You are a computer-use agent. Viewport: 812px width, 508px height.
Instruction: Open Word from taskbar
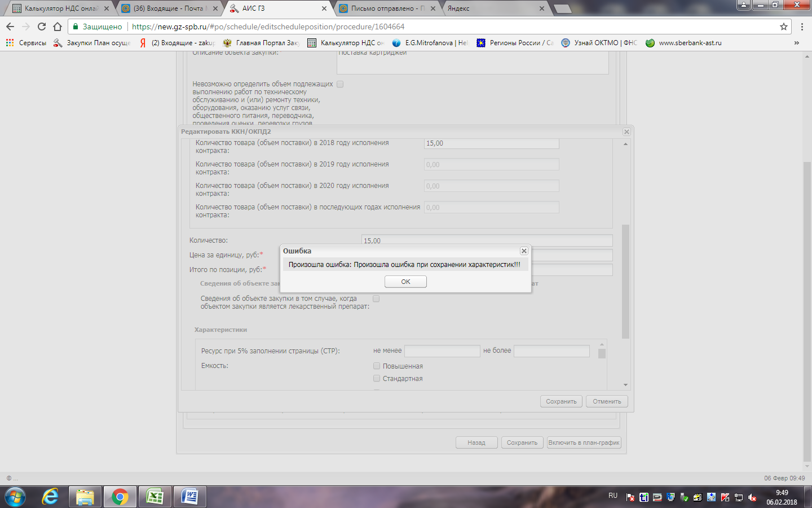pos(189,497)
